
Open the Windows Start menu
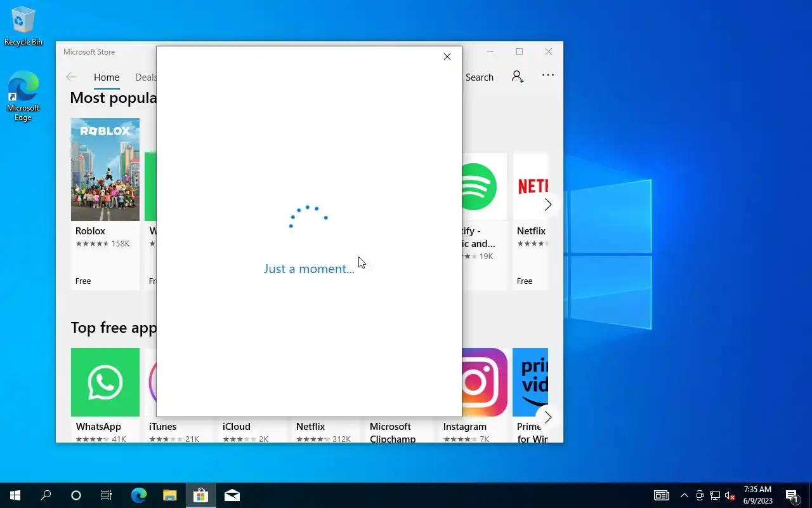(15, 495)
